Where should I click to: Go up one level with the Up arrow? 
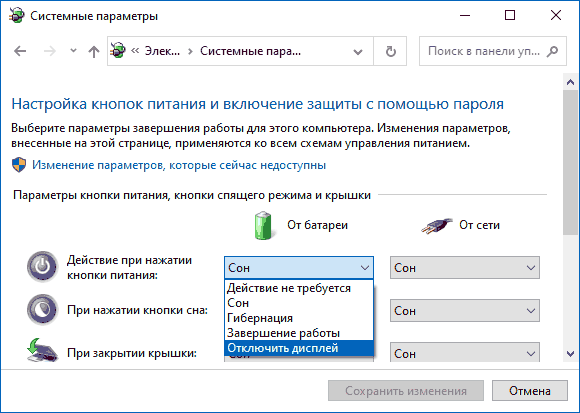(x=94, y=51)
